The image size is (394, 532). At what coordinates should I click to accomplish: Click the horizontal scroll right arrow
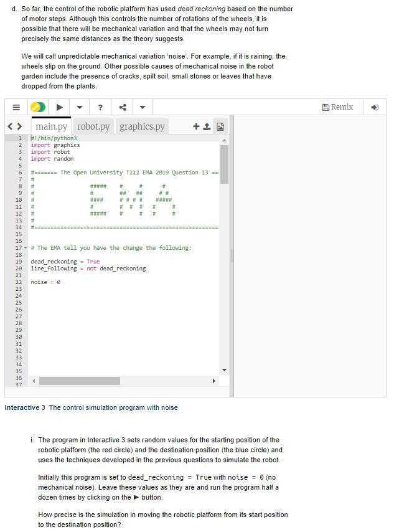(x=213, y=381)
